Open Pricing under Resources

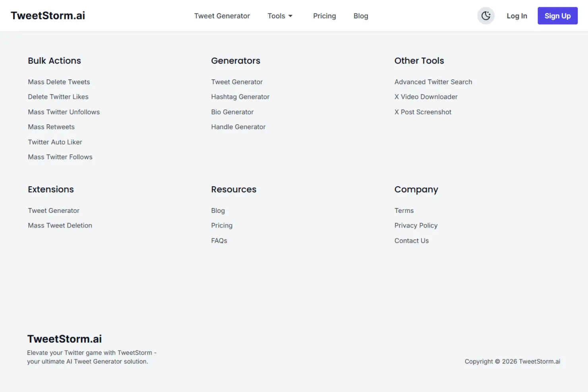click(x=222, y=226)
